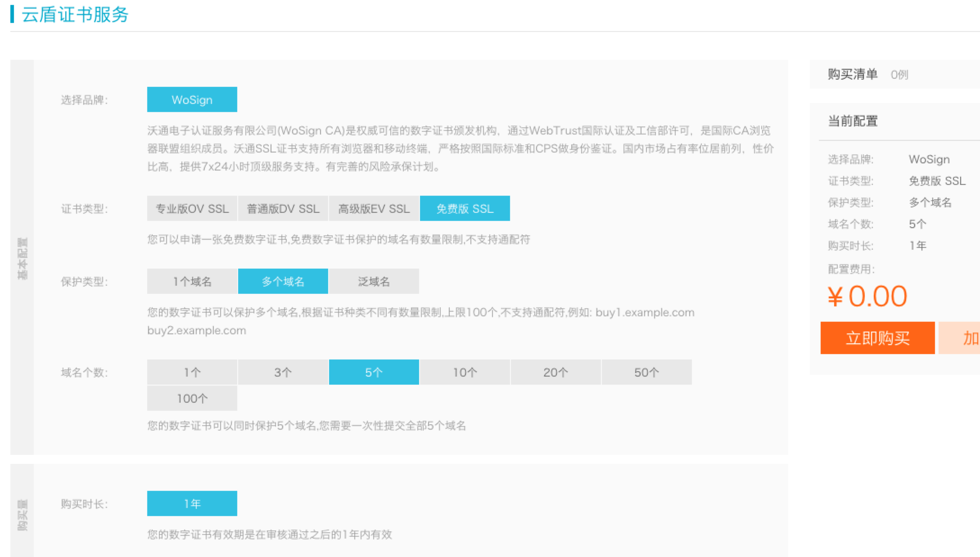Screen dimensions: 980x557
Task: Select the WoSign brand option
Action: click(x=192, y=99)
